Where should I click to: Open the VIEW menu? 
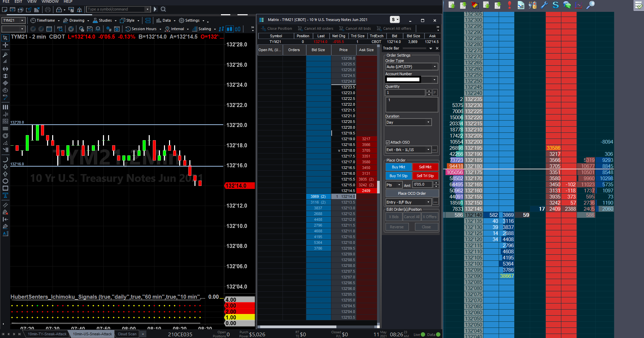click(x=32, y=2)
